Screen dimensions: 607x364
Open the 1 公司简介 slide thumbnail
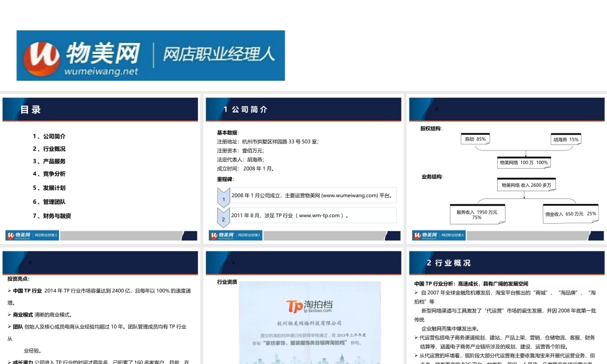coord(303,169)
